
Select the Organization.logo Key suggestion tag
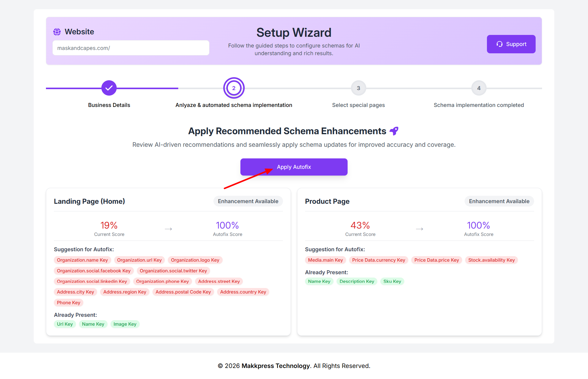(x=195, y=260)
